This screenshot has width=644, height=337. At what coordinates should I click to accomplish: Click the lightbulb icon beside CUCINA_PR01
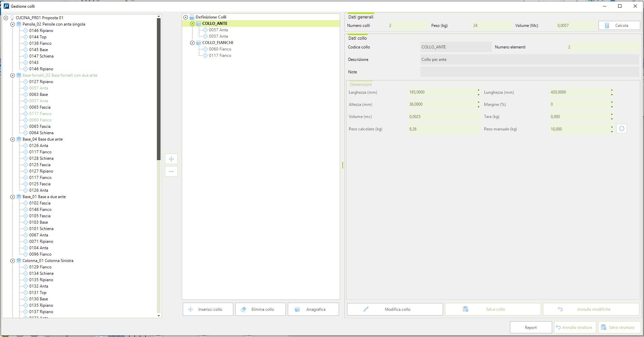(x=12, y=18)
